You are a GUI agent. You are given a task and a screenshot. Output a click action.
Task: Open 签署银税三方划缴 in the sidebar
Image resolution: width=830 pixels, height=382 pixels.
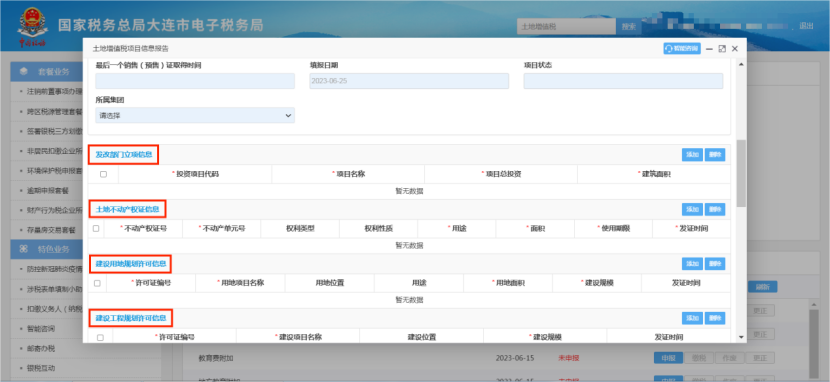(55, 131)
